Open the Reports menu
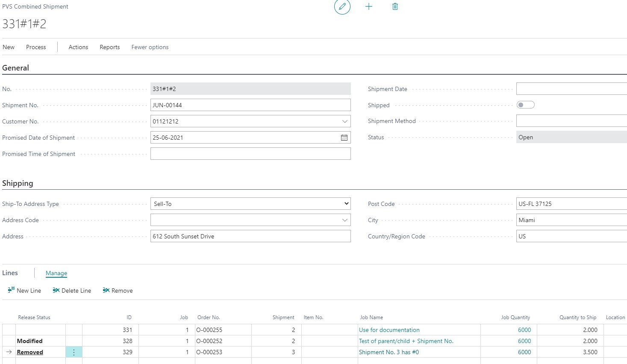The height and width of the screenshot is (364, 627). click(x=110, y=47)
